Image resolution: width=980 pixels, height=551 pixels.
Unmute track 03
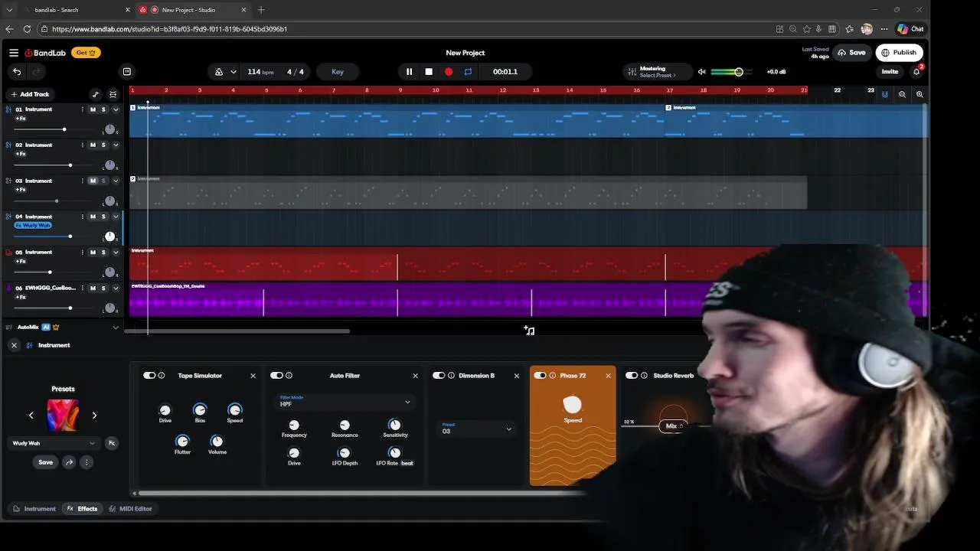tap(93, 181)
